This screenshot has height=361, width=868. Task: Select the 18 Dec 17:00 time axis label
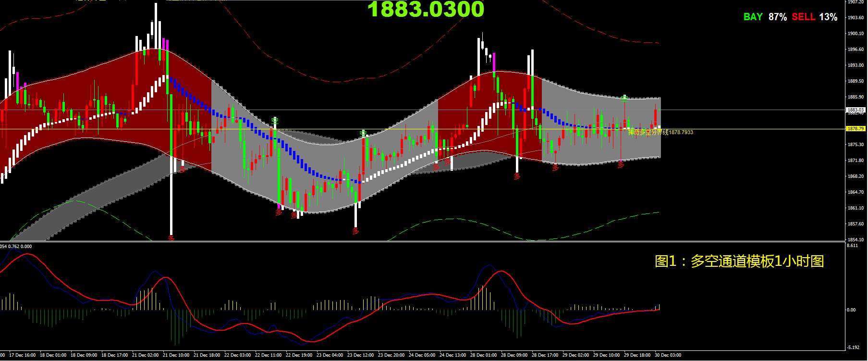(115, 356)
